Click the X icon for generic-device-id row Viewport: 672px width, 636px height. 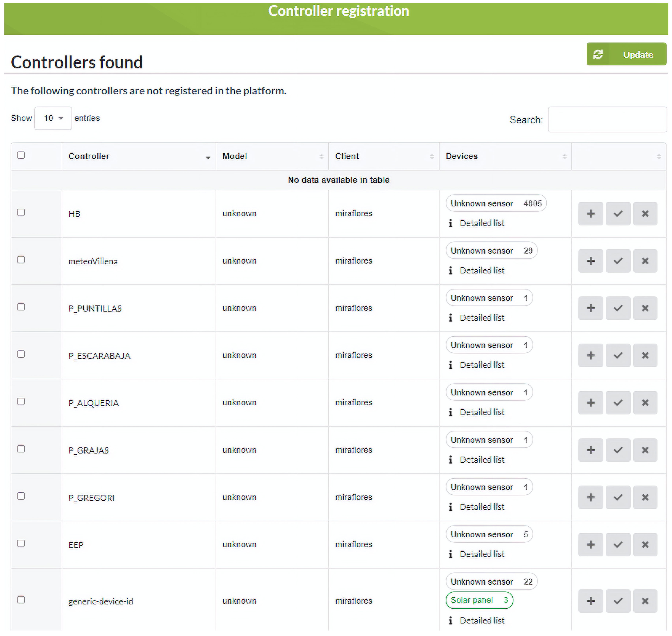click(x=645, y=601)
